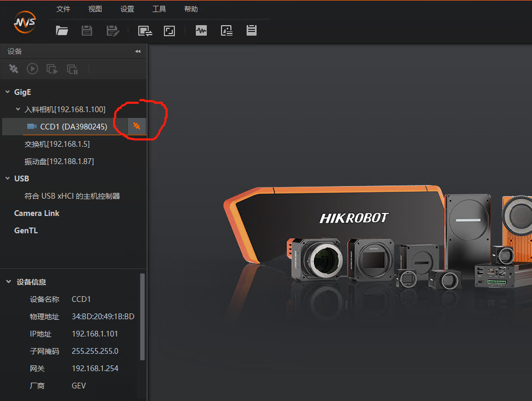
Task: Open the 设置 menu
Action: [127, 9]
